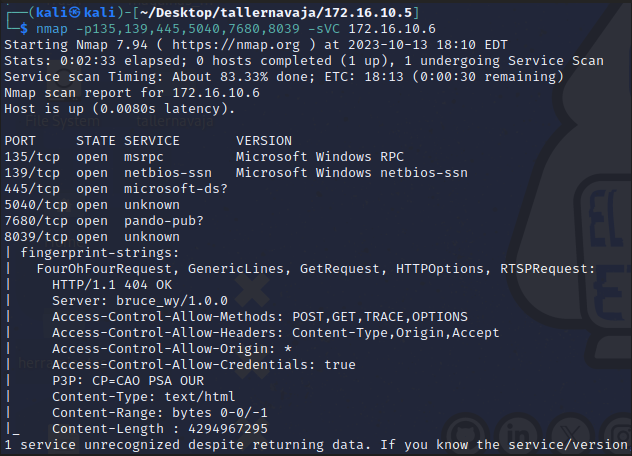Click the VERSION column header
This screenshot has width=632, height=456.
264,141
